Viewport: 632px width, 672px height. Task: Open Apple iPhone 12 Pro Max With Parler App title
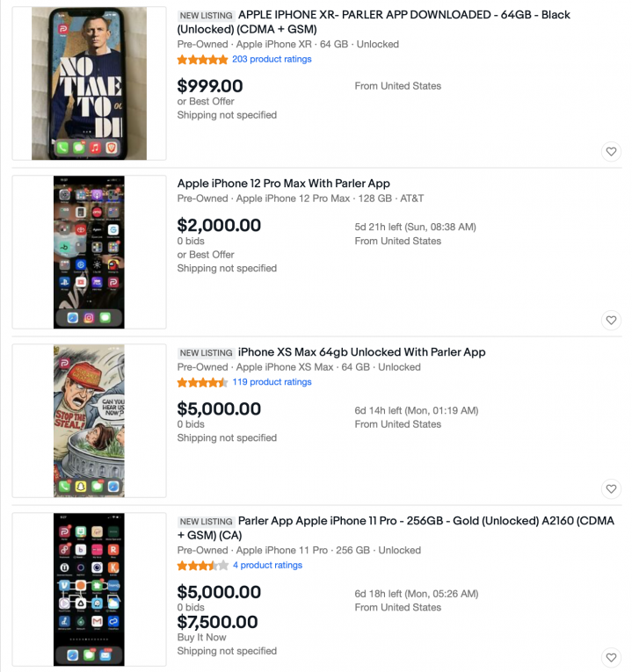[284, 184]
